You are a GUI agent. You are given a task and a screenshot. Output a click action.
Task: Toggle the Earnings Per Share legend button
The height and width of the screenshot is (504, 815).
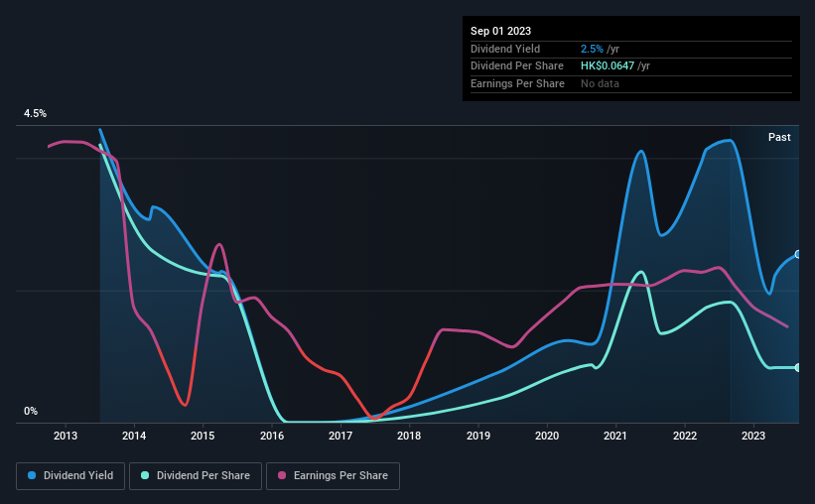pos(333,476)
